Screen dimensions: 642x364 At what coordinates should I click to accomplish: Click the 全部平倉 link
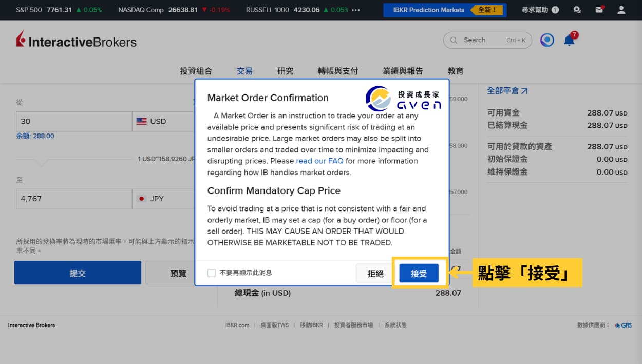(507, 91)
